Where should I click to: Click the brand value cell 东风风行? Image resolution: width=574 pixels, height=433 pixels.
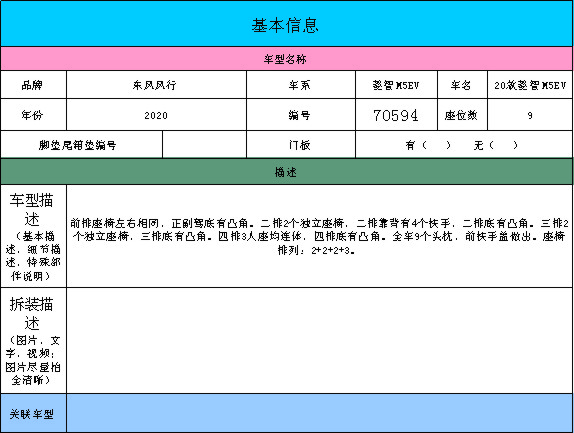click(x=156, y=85)
